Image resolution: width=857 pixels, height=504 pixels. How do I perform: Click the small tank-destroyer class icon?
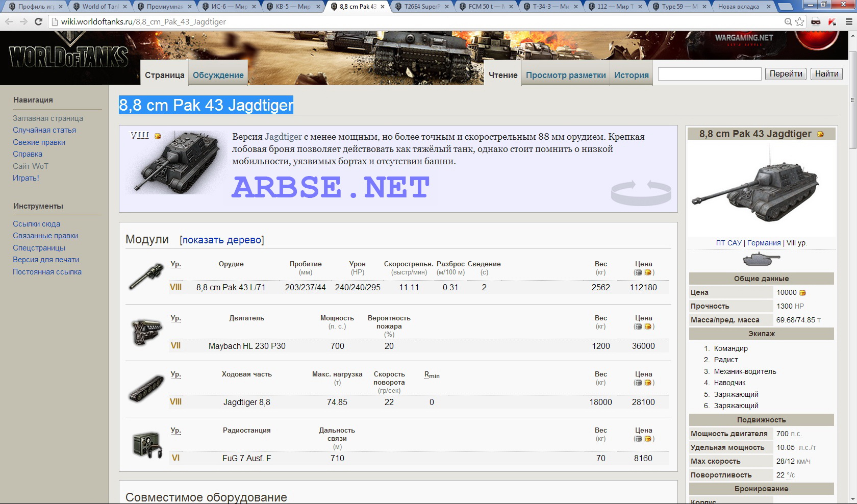(762, 260)
